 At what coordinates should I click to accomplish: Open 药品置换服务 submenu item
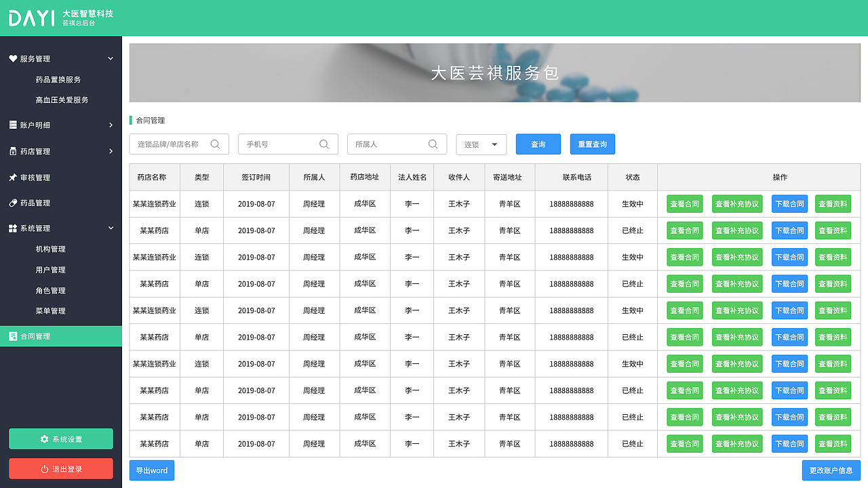(58, 79)
